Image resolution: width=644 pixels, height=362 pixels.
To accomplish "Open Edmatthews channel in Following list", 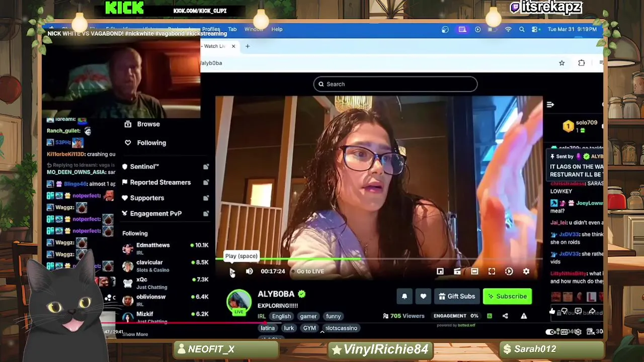I will (165, 248).
